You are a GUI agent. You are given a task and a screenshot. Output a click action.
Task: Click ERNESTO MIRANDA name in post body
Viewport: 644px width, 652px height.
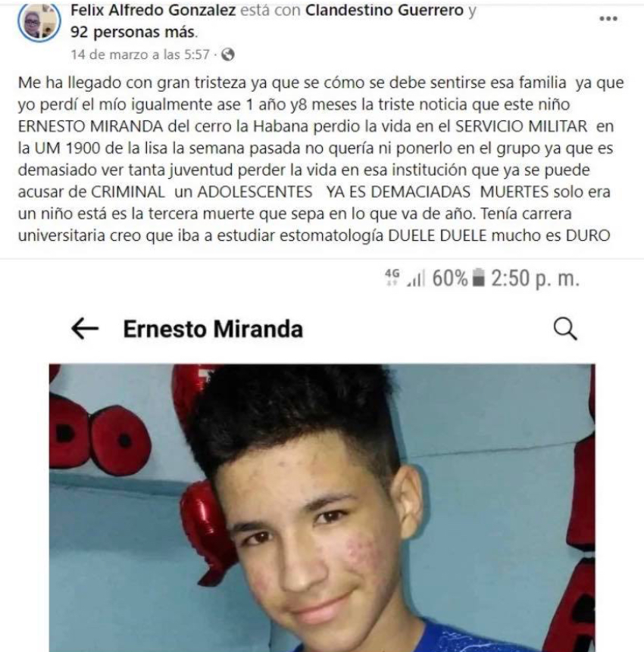point(90,126)
